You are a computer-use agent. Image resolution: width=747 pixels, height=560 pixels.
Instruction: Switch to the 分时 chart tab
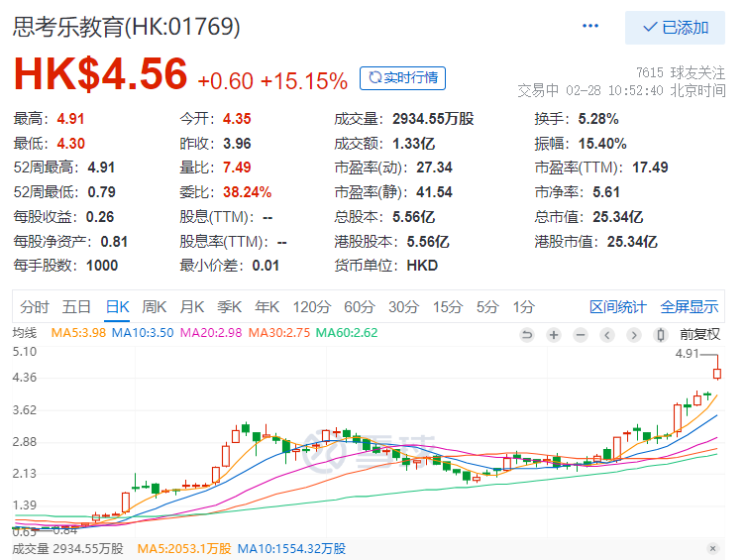[34, 306]
